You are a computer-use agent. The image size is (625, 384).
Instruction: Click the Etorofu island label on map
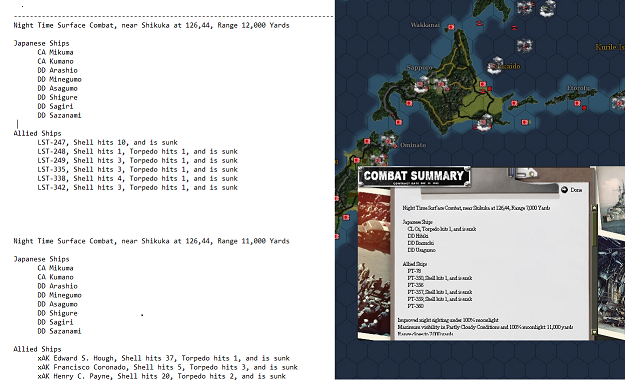click(x=578, y=88)
